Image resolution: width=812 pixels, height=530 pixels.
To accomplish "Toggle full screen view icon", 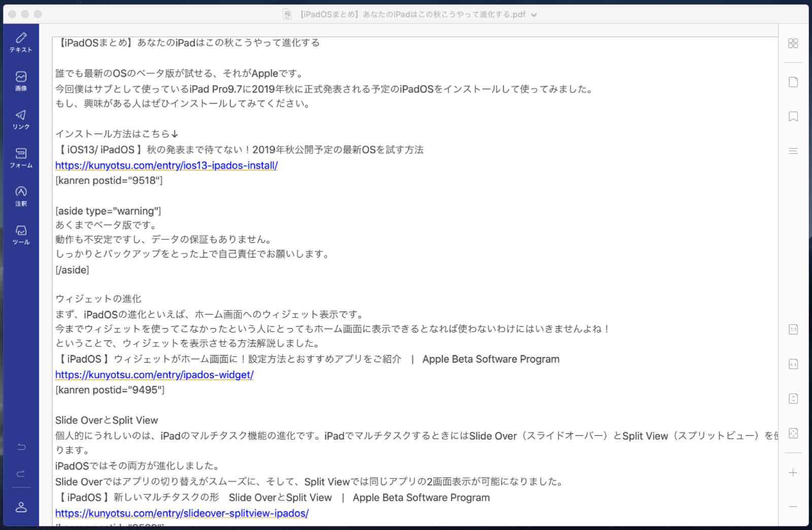I will point(793,433).
